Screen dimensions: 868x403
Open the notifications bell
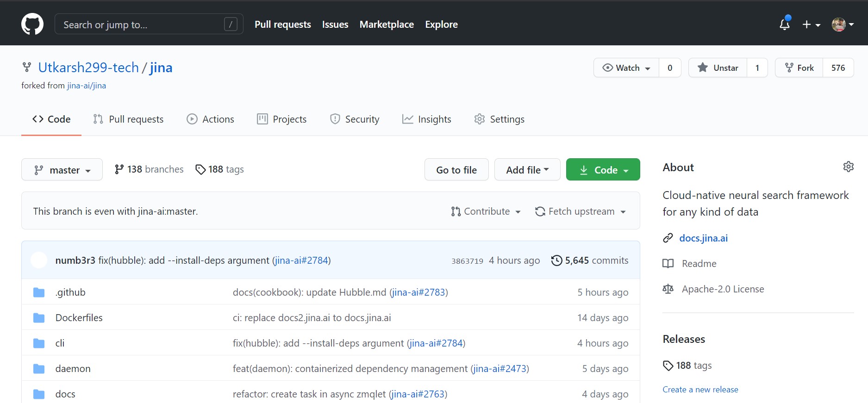(x=785, y=24)
